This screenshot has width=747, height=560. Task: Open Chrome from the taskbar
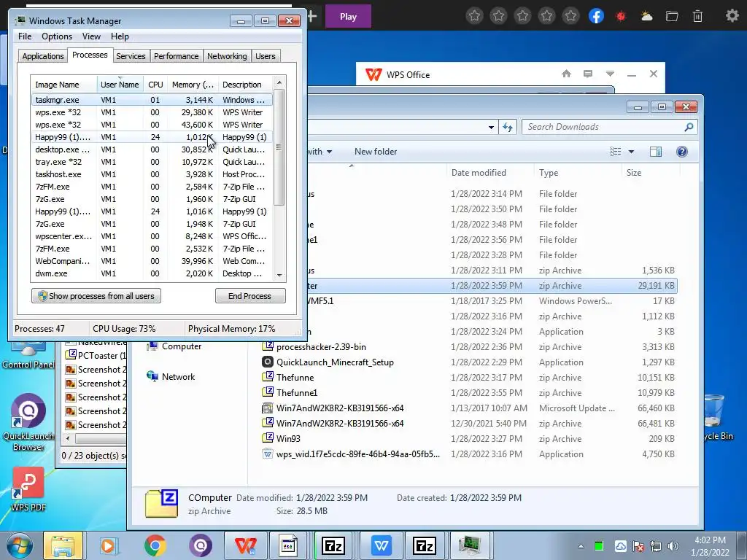point(155,545)
